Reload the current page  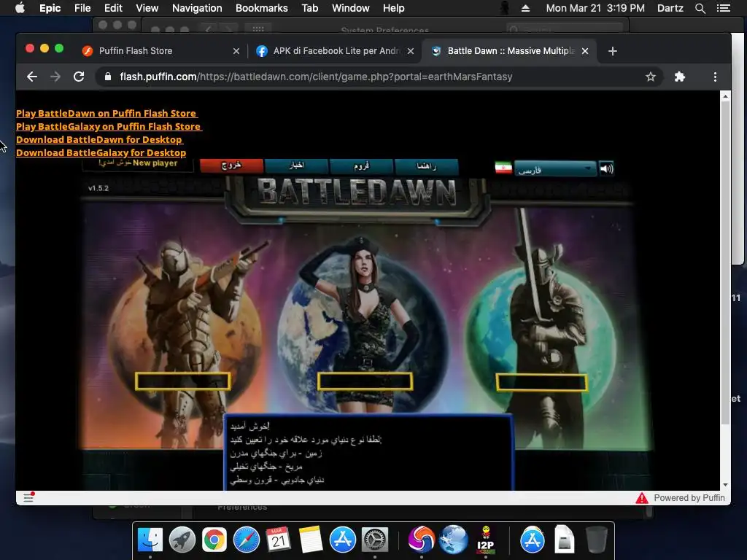79,77
